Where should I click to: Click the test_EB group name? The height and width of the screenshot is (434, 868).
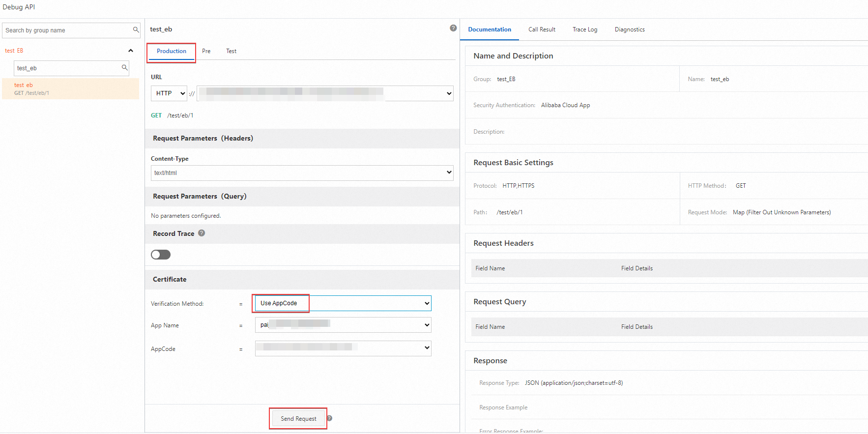click(14, 51)
